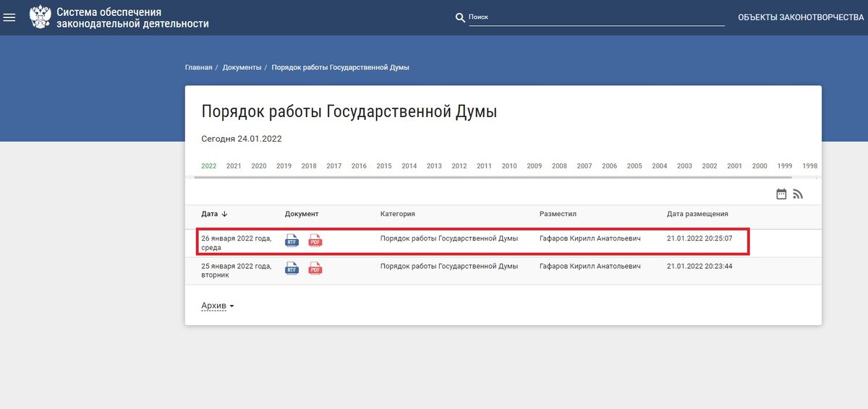Click Гафаров Кирилл Анатольевич in 25 января row
868x409 pixels.
(x=590, y=266)
